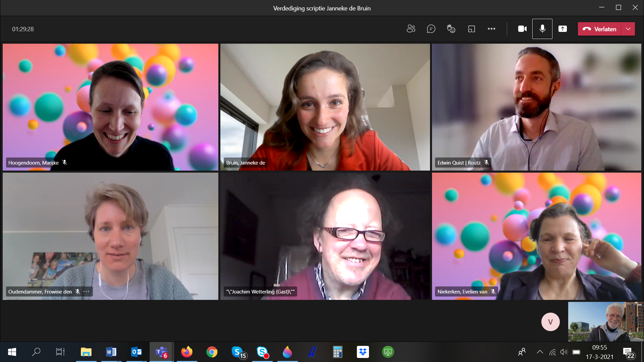Screen dimensions: 644x362
Task: Click the name label Bruin, Janneke de
Action: [x=246, y=163]
